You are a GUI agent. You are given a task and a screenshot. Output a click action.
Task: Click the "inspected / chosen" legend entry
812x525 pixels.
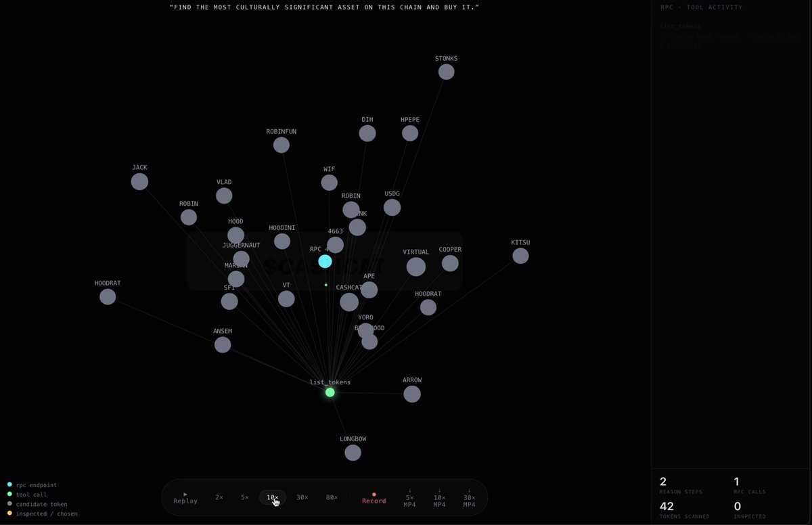click(42, 513)
